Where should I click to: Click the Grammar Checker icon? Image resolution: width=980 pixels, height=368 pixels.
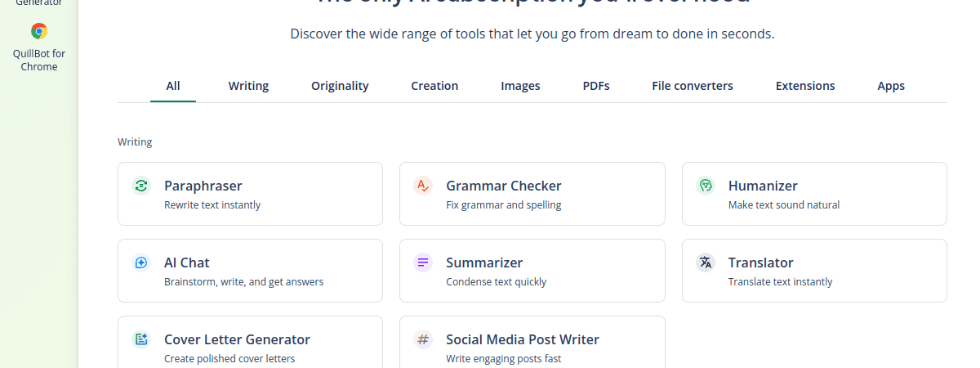423,186
